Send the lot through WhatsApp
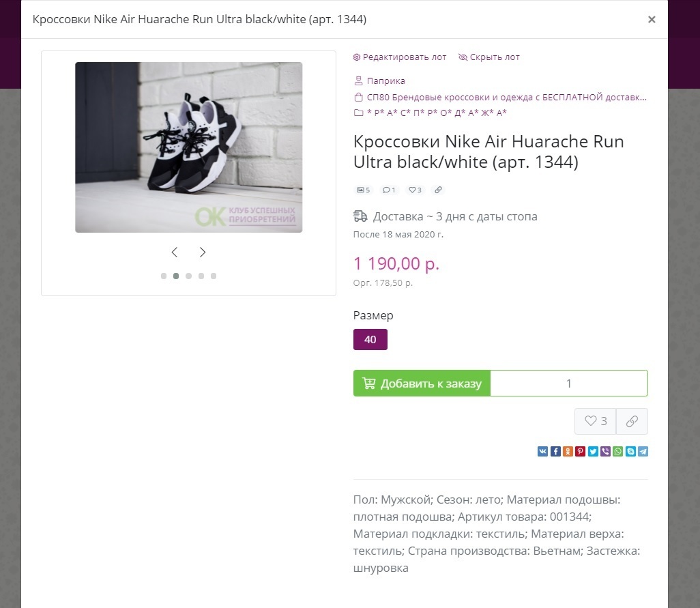 pyautogui.click(x=618, y=451)
